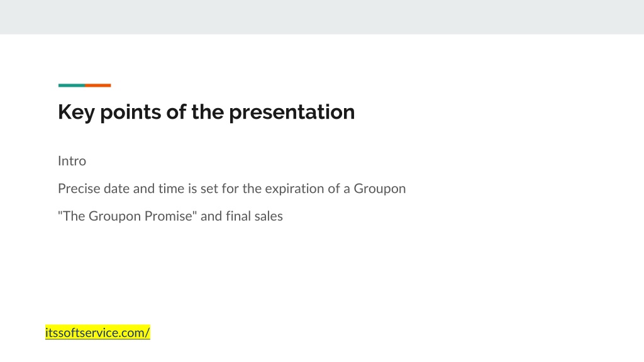The image size is (644, 362).
Task: Select the "Key points of the presentation" title
Action: click(x=206, y=112)
